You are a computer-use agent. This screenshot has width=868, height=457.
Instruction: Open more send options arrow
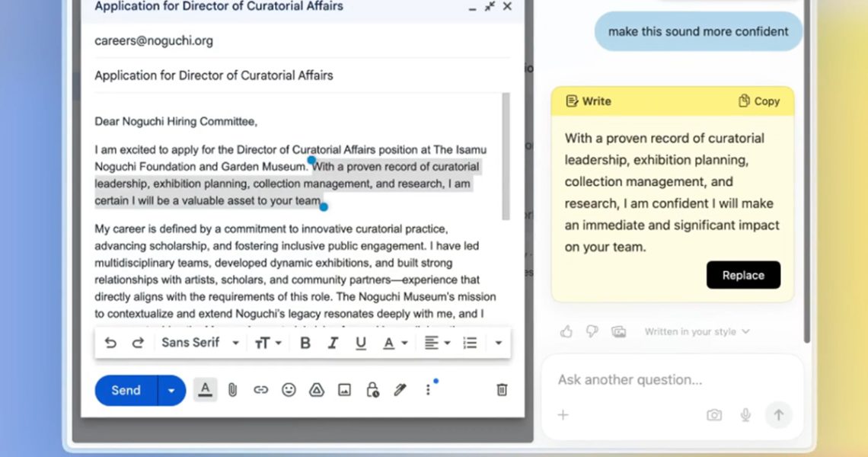(171, 391)
